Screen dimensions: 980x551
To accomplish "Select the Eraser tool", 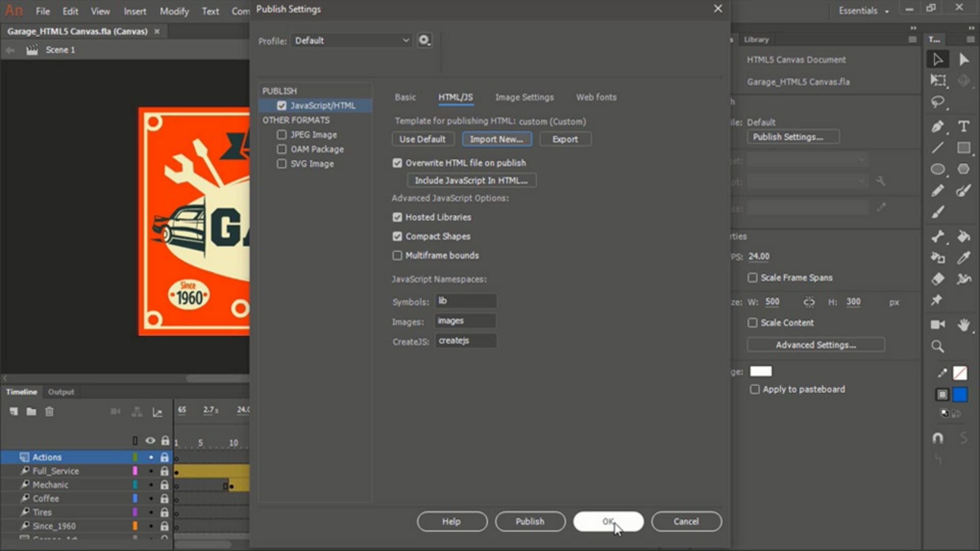I will coord(938,279).
